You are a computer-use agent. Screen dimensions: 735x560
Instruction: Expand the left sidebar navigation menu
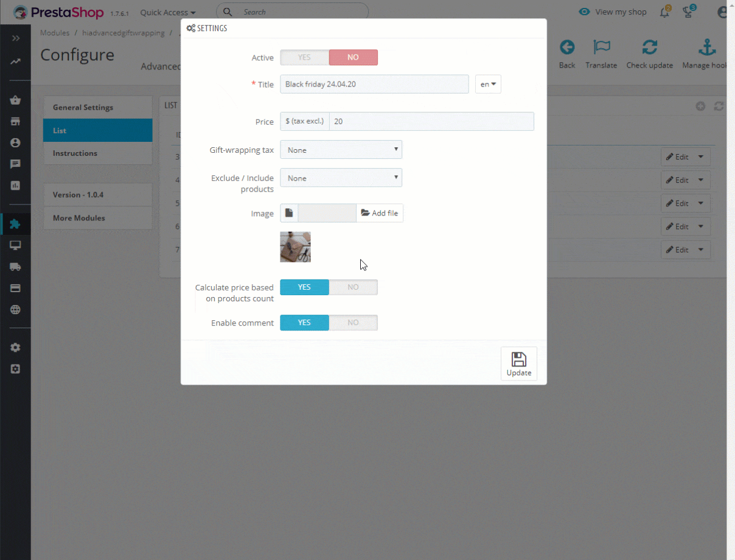pyautogui.click(x=15, y=38)
